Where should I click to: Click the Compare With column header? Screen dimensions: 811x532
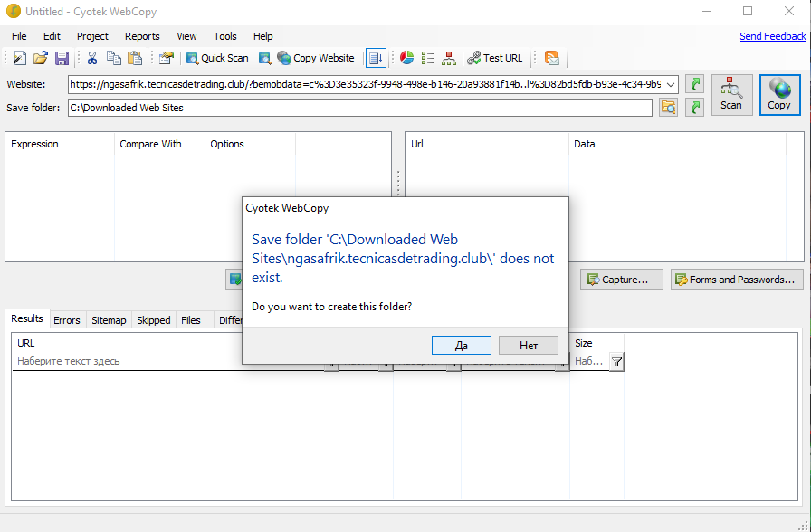tap(160, 144)
